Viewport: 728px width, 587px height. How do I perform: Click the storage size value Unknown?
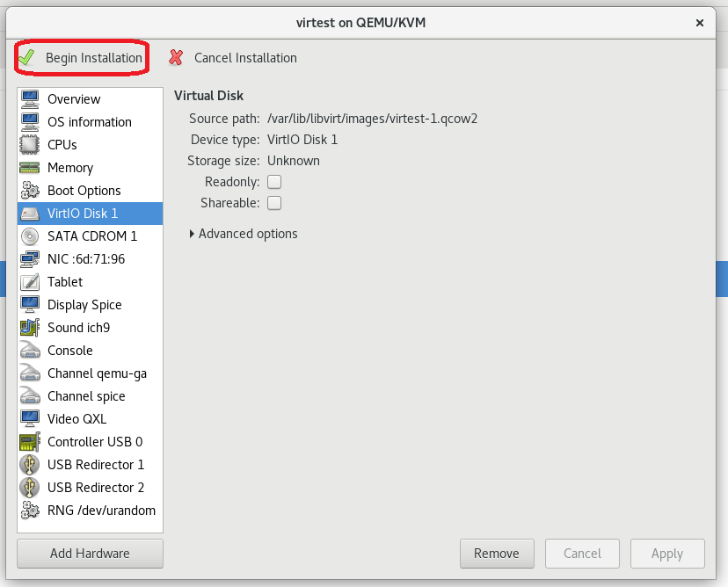click(x=294, y=161)
